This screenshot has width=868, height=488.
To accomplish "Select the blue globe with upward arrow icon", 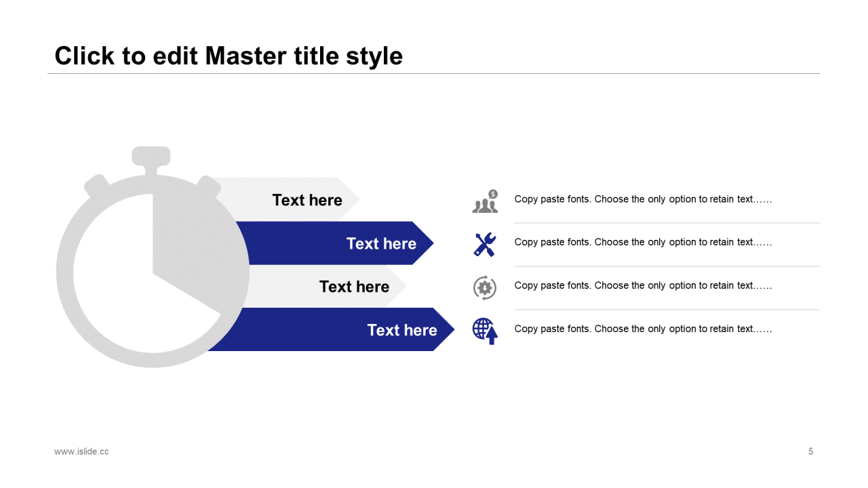I will tap(485, 331).
